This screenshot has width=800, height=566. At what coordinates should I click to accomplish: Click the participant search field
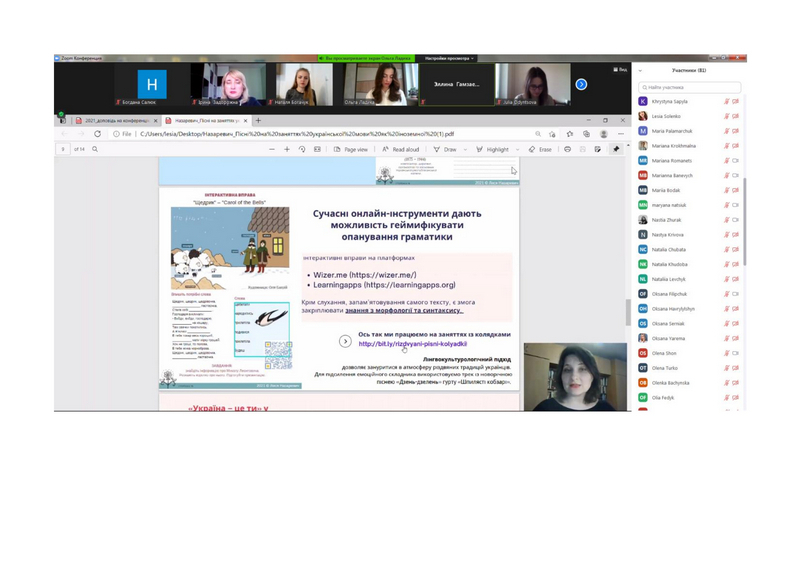click(x=689, y=87)
